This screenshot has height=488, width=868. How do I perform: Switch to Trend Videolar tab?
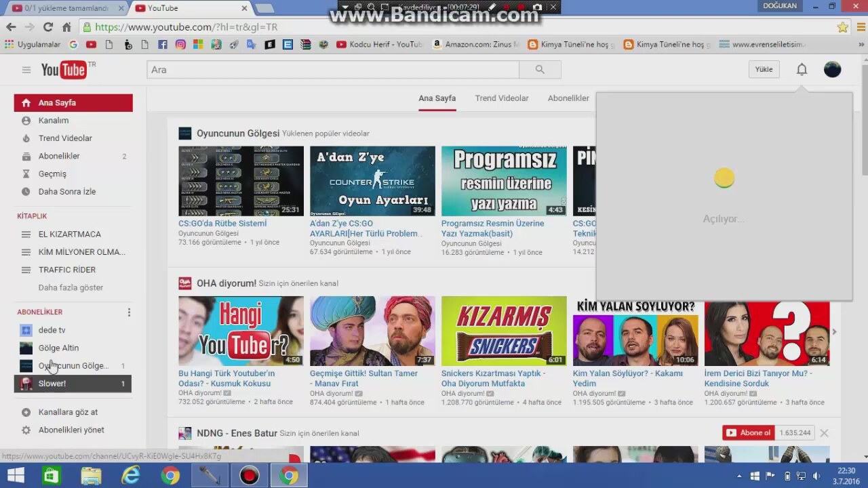502,98
